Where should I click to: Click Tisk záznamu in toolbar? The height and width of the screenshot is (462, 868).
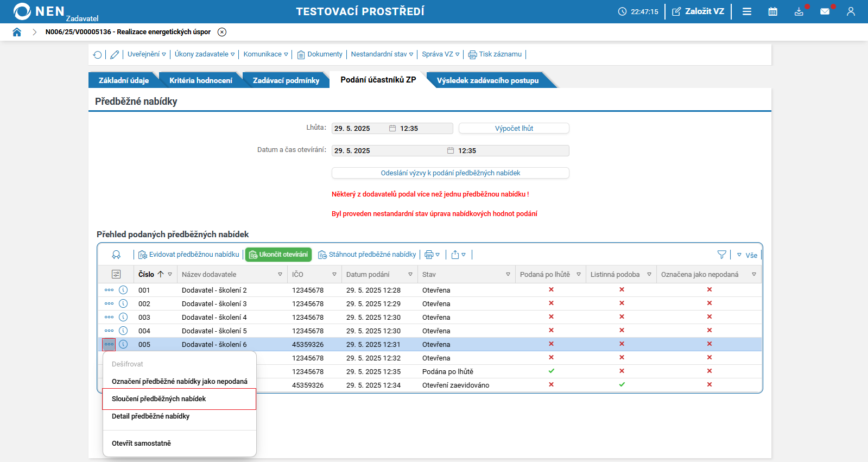[495, 54]
